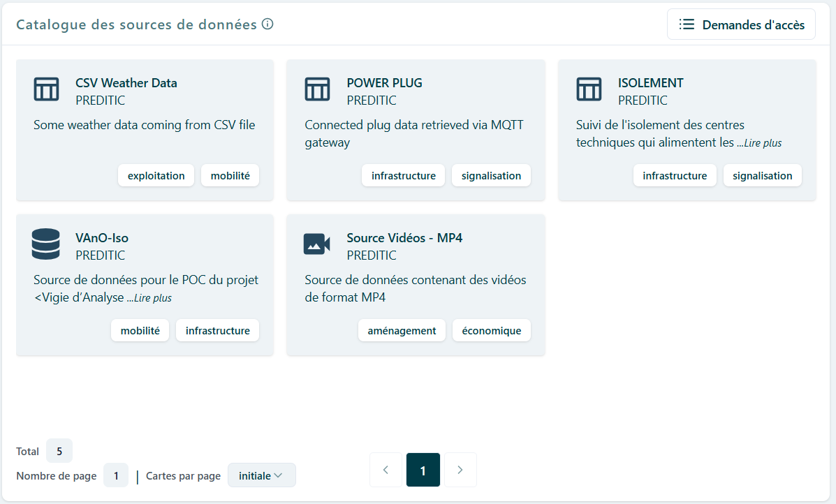Screen dimensions: 836x504
Task: Click PREDITIC under Source Vidéos - MP4
Action: (372, 255)
